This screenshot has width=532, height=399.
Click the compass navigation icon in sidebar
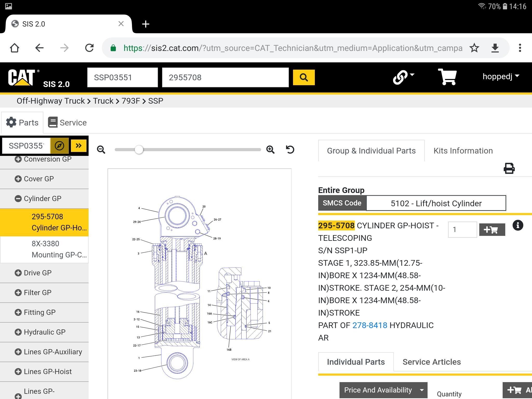[x=59, y=146]
